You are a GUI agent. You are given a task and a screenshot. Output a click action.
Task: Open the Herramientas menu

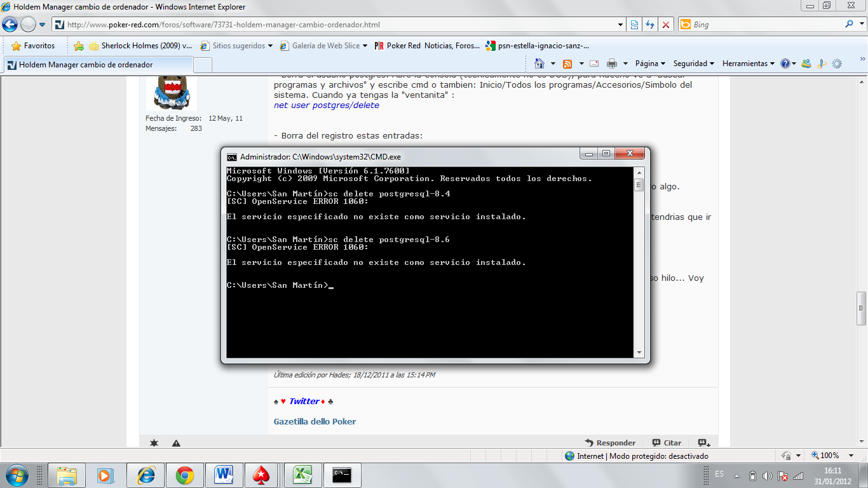(749, 64)
